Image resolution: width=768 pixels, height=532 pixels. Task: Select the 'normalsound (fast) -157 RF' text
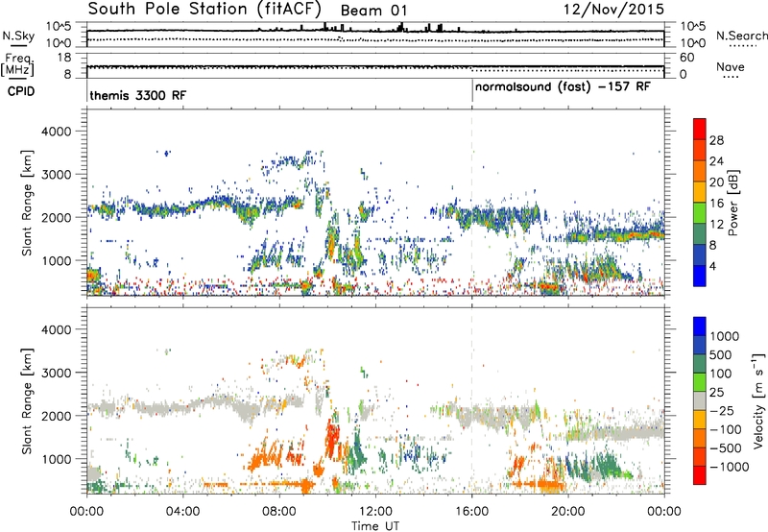pos(563,87)
